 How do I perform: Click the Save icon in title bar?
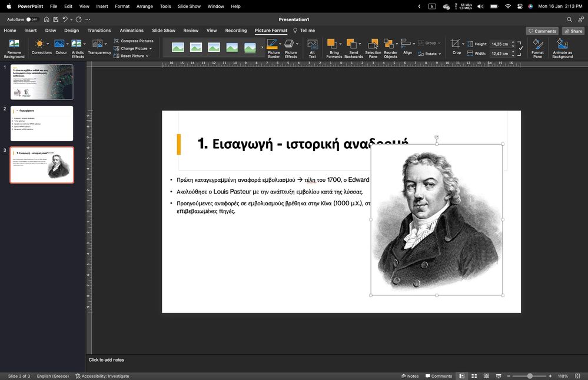tap(55, 19)
